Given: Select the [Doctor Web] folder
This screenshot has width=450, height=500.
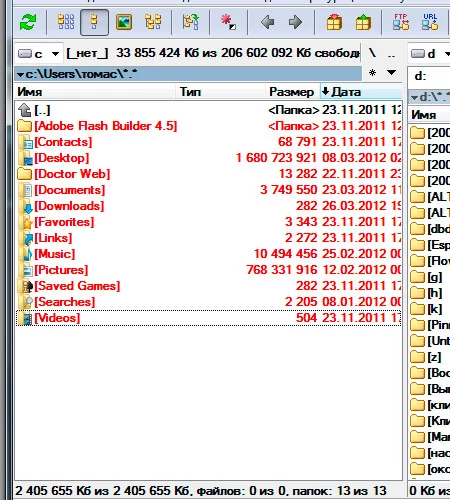Looking at the screenshot, I should (208, 174).
